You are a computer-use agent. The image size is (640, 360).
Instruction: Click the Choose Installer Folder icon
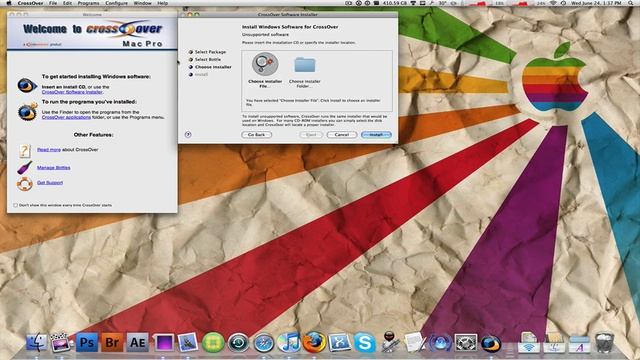pyautogui.click(x=305, y=65)
